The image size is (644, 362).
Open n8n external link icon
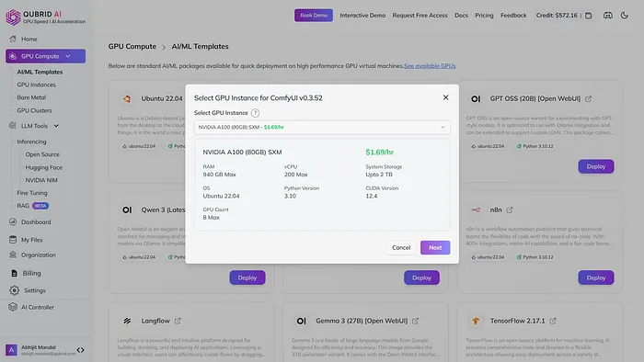click(510, 209)
